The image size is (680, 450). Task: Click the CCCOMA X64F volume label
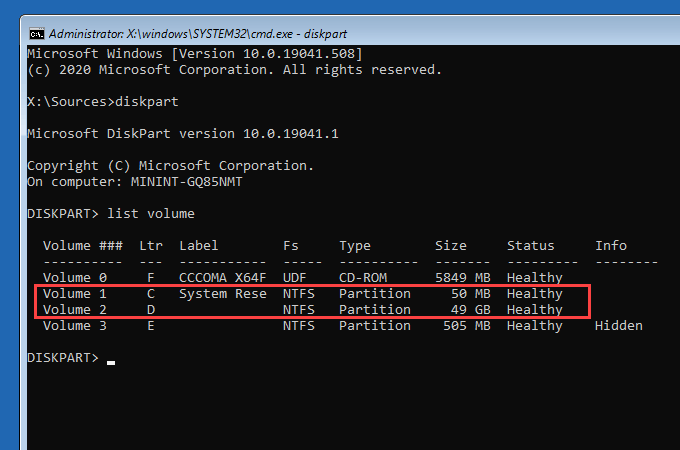(x=223, y=278)
